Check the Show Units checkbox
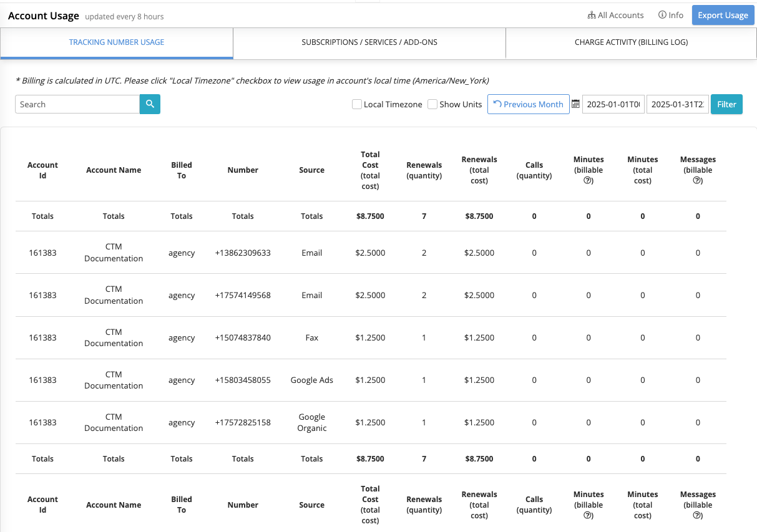The image size is (757, 532). pyautogui.click(x=432, y=104)
